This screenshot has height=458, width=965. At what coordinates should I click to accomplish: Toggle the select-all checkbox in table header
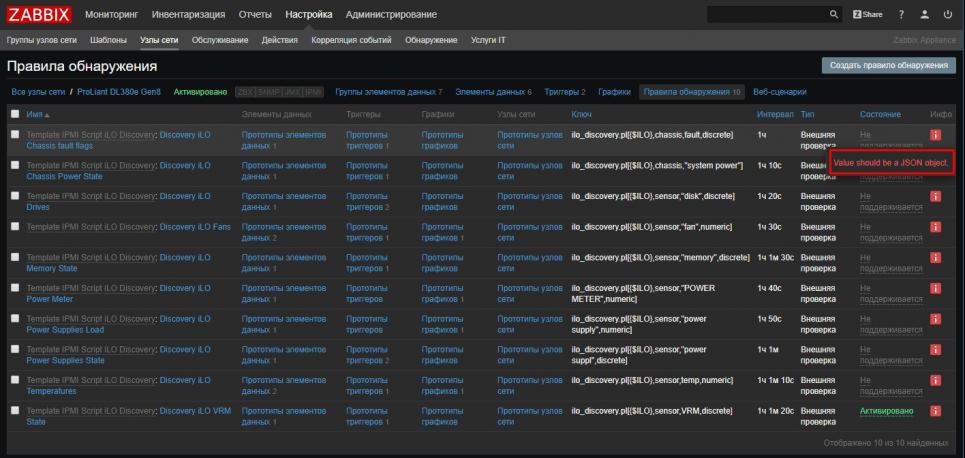click(15, 114)
